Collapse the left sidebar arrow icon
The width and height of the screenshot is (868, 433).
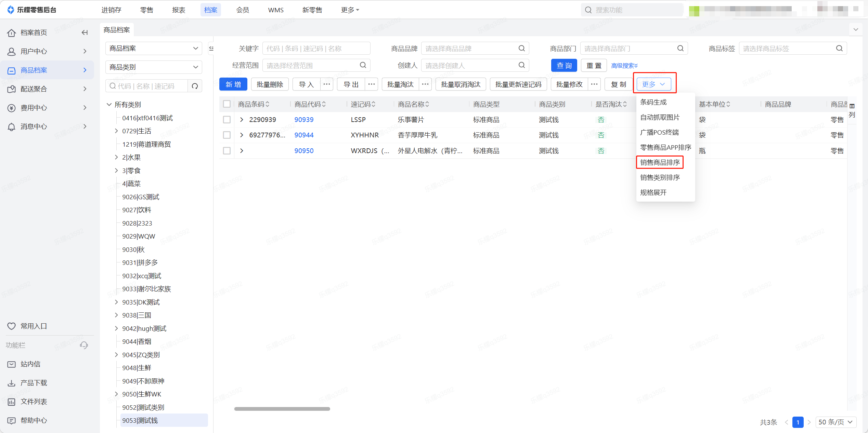coord(85,33)
